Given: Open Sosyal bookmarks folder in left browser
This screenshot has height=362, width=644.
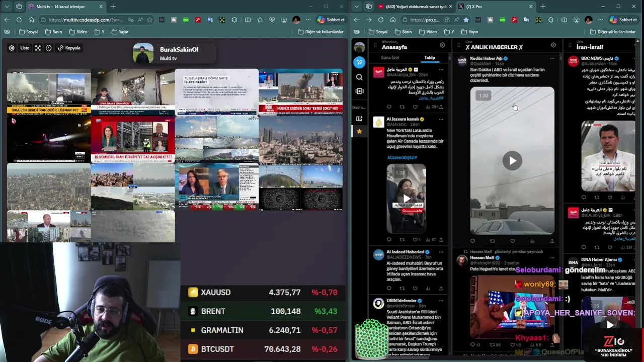Looking at the screenshot, I should click(28, 32).
